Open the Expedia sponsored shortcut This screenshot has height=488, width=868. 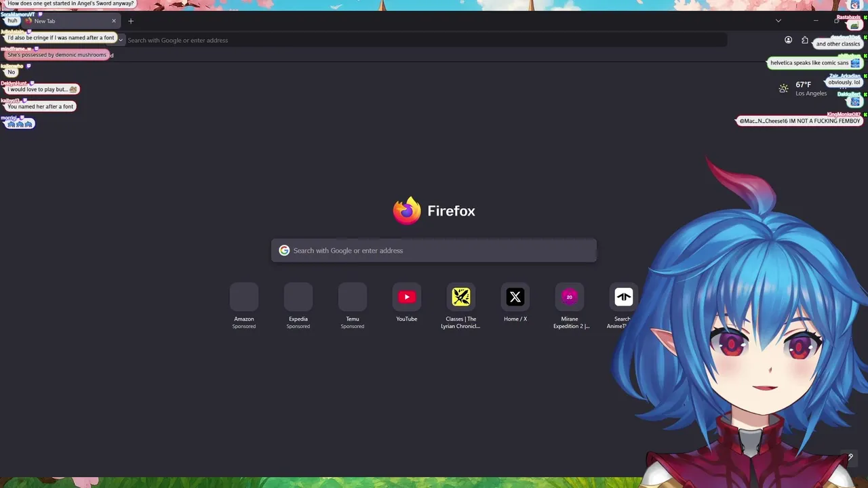click(x=298, y=297)
